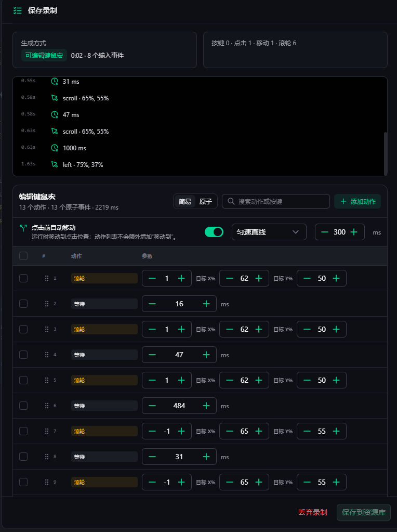
Task: Open the 等待 action type selector in row 6
Action: [x=104, y=406]
